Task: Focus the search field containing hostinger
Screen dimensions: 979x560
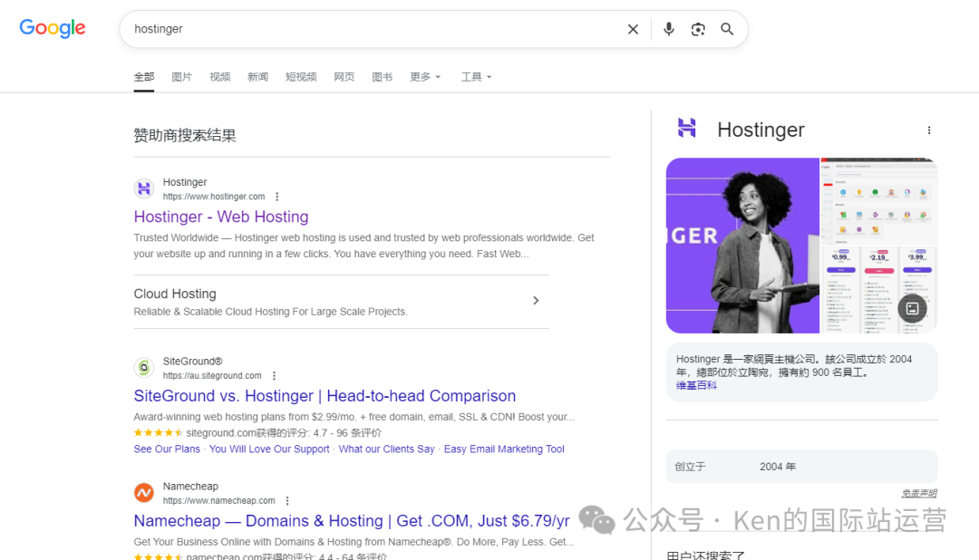Action: (x=374, y=29)
